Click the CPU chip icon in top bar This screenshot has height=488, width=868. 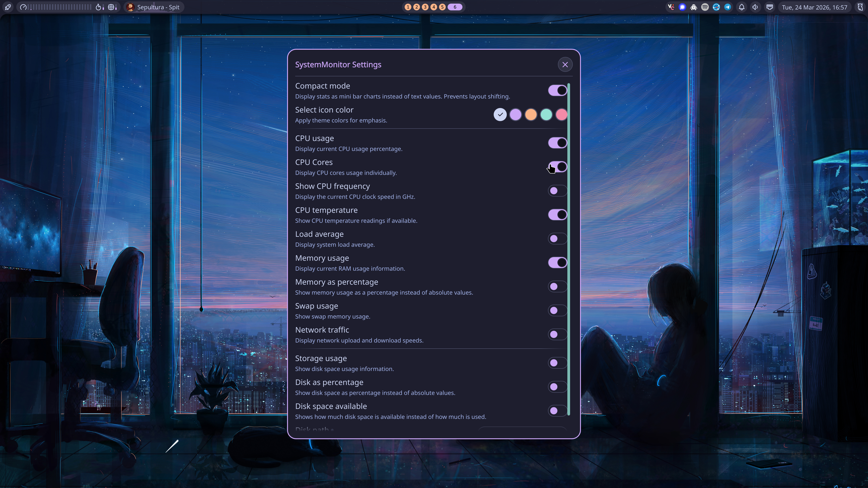coord(111,7)
